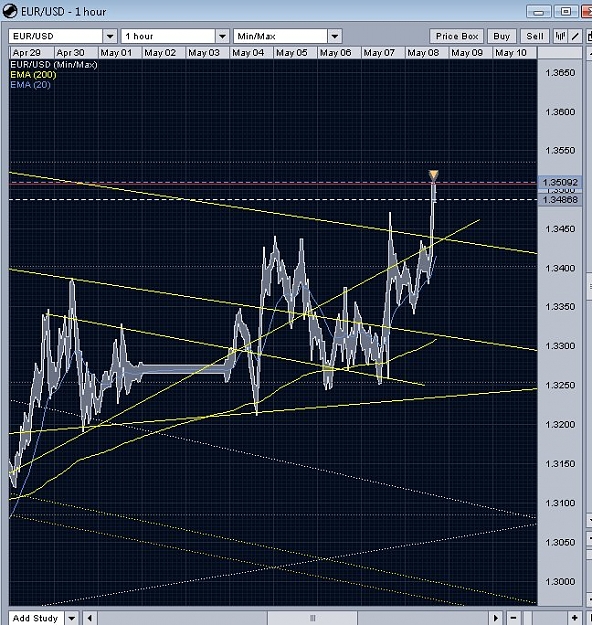Select the trendline drawing tool icon

coord(575,36)
